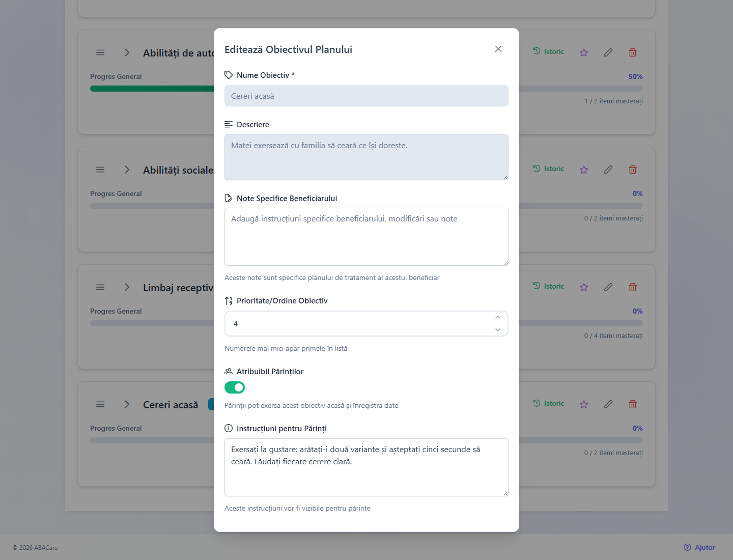Expand the Cereri acasă card chevron
Viewport: 733px width, 560px height.
click(x=127, y=404)
